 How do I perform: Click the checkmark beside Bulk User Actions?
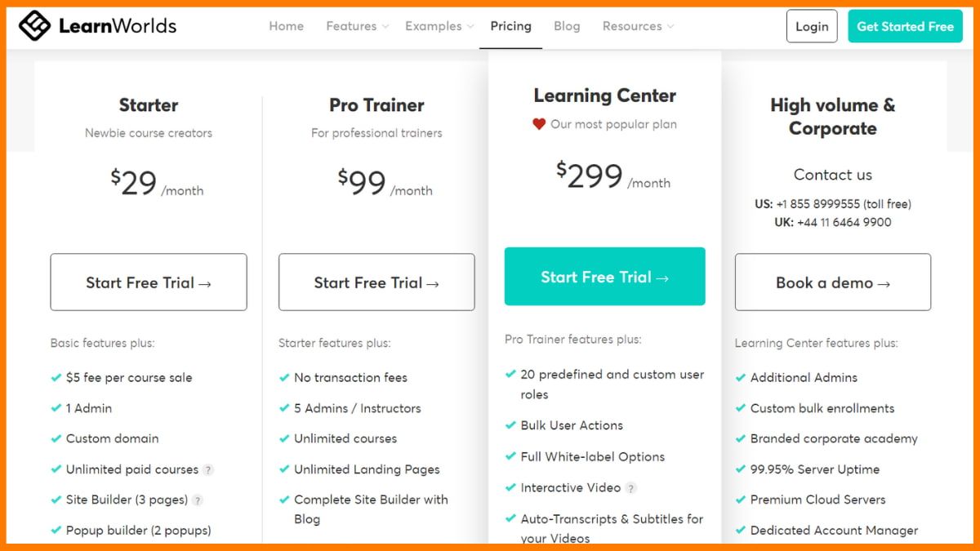pos(513,425)
